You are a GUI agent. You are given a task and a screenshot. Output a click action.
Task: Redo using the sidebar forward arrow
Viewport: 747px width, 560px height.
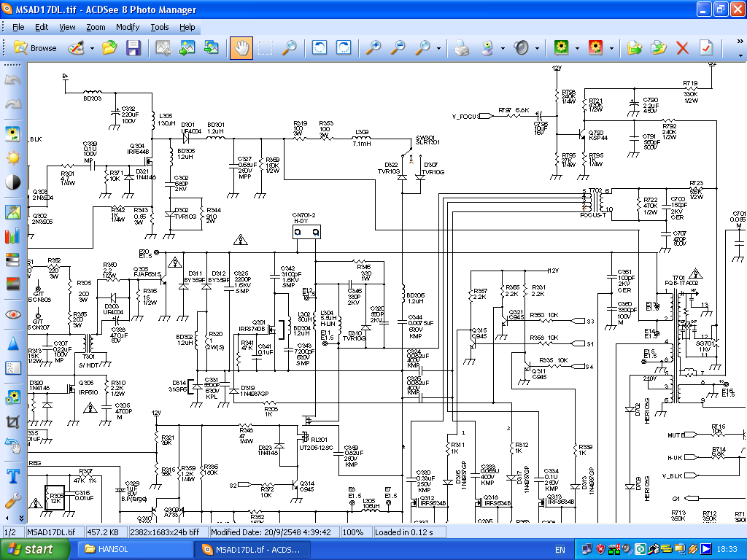point(13,104)
